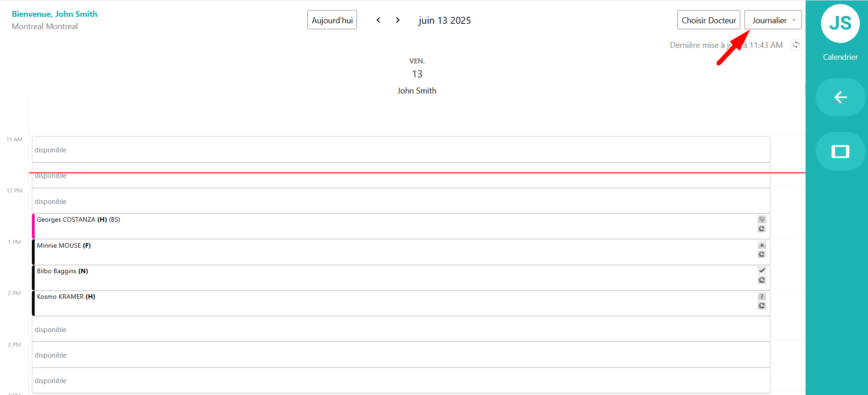Click the JS avatar circle at top right
868x395 pixels.
click(840, 24)
